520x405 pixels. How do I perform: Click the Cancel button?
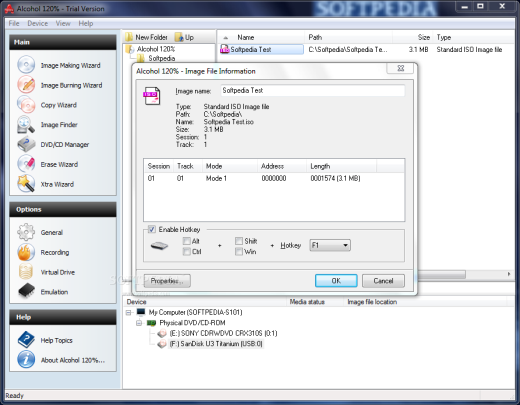(383, 281)
